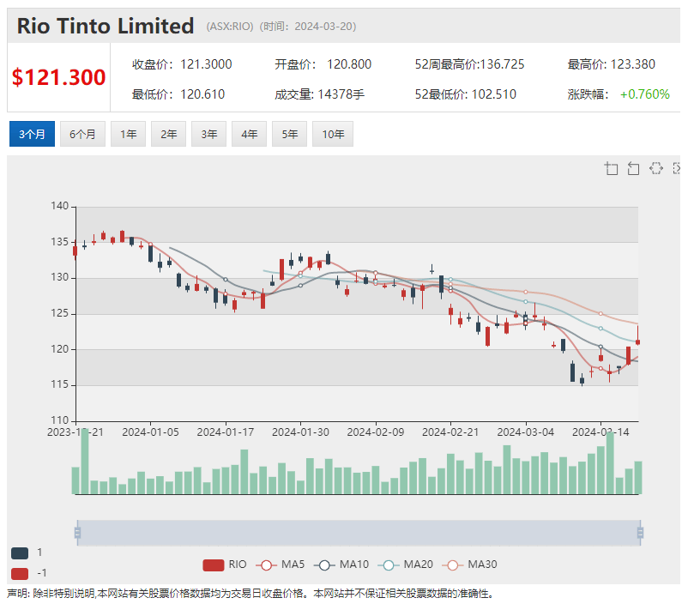
Task: Click the $121.300 current price
Action: coord(58,77)
